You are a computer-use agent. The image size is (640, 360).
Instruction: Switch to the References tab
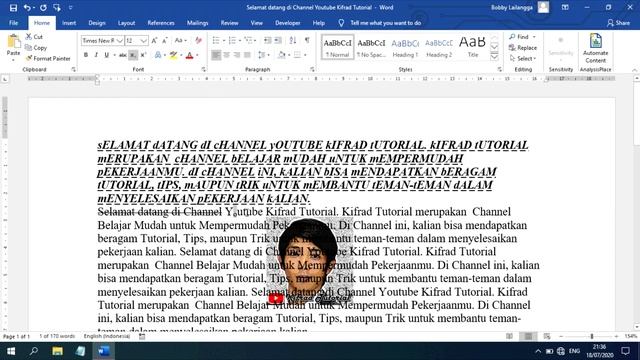coord(161,23)
